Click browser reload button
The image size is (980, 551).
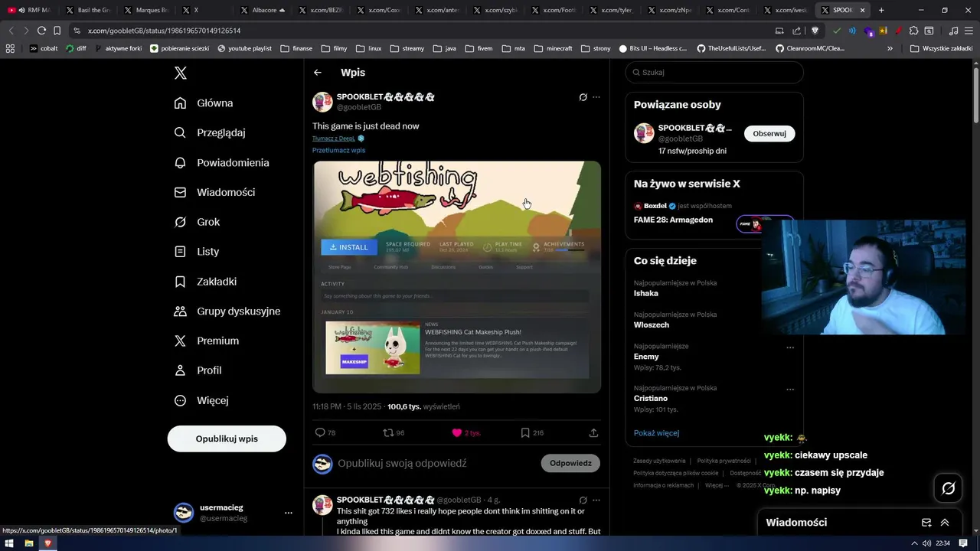point(41,31)
